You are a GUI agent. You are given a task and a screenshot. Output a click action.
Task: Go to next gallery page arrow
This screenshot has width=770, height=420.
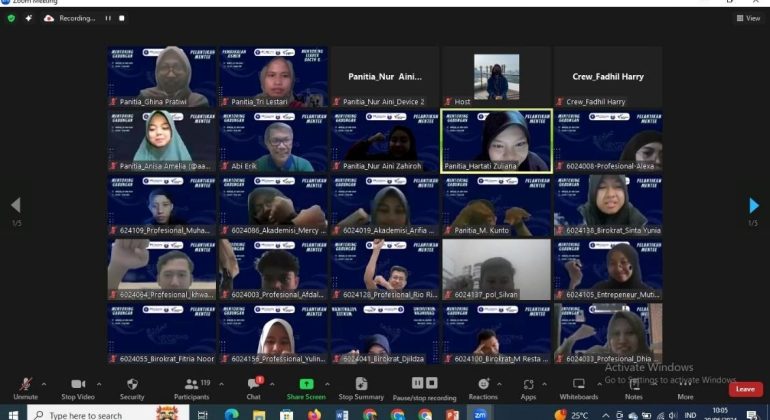pos(754,205)
